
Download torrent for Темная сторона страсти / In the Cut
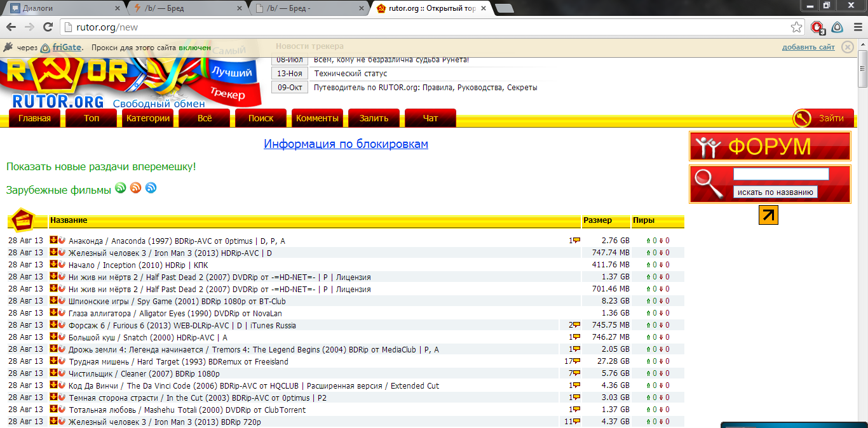tap(53, 398)
